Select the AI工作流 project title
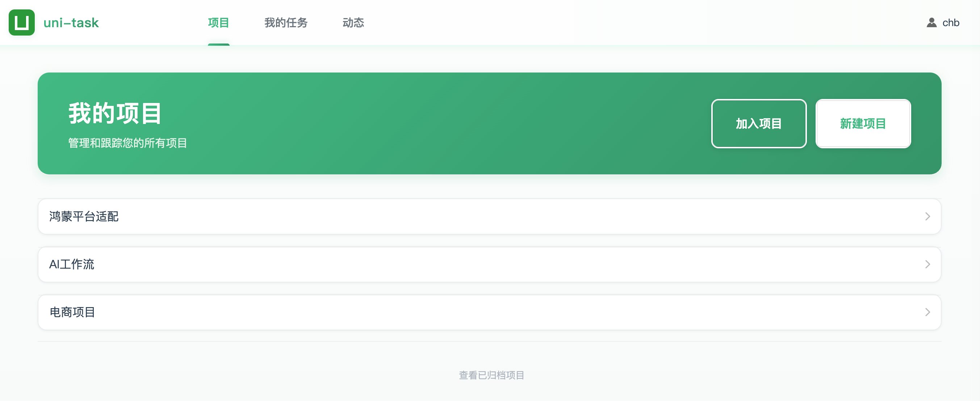This screenshot has width=980, height=401. pos(71,264)
